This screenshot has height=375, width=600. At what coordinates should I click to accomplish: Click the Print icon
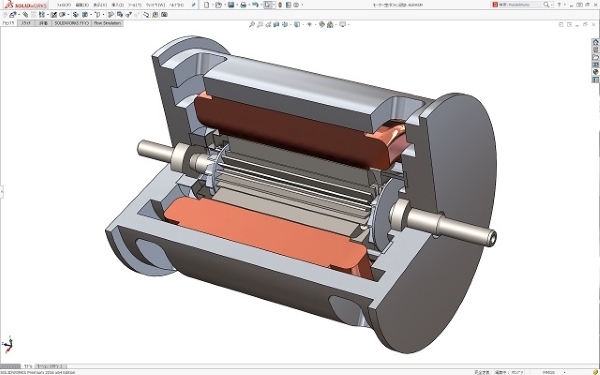tap(243, 5)
